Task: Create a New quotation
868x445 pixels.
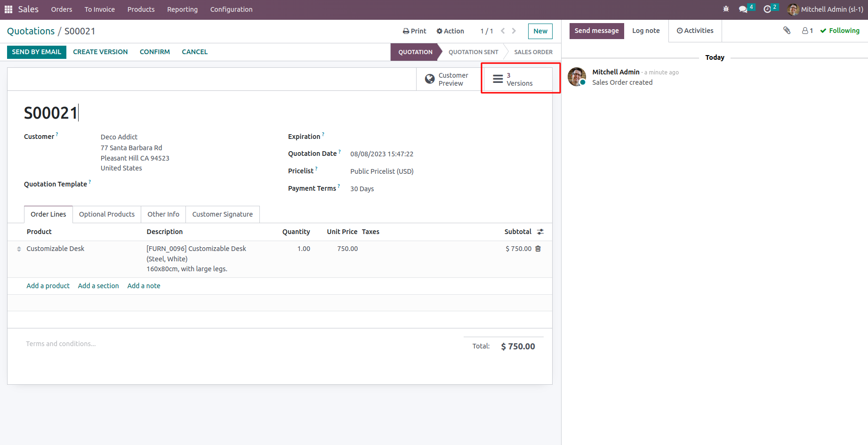Action: click(x=540, y=31)
